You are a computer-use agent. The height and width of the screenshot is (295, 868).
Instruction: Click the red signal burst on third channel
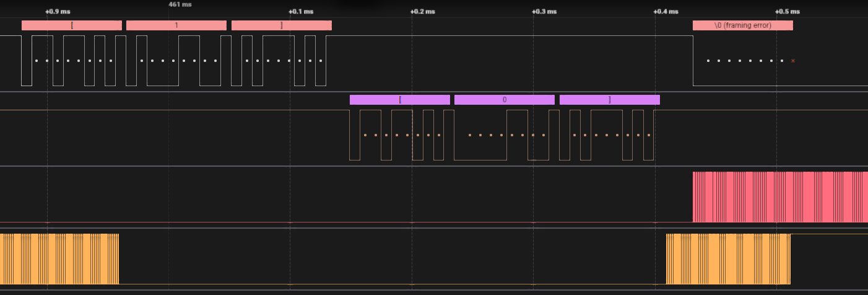[x=780, y=197]
